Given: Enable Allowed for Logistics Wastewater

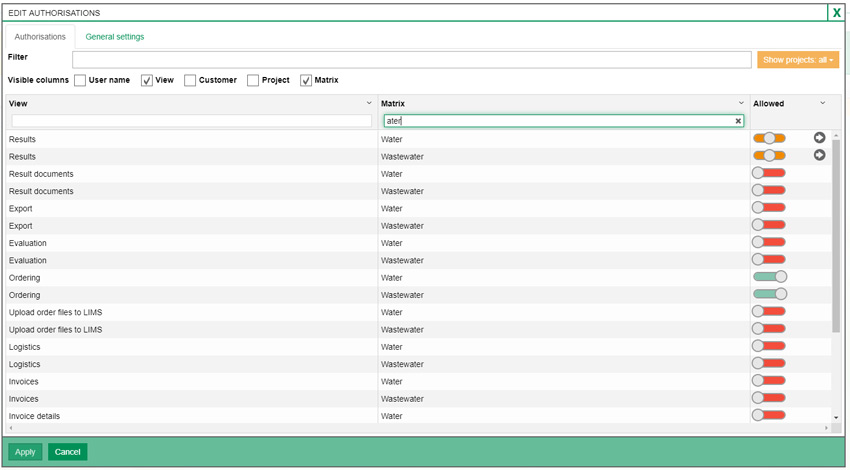Looking at the screenshot, I should pyautogui.click(x=769, y=363).
